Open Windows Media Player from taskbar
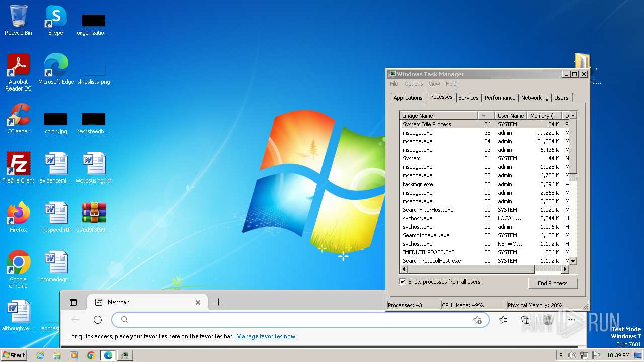 [74, 355]
